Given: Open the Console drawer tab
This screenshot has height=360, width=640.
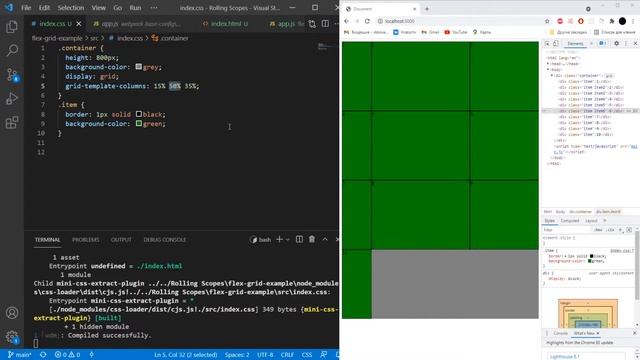Looking at the screenshot, I should pyautogui.click(x=560, y=333).
